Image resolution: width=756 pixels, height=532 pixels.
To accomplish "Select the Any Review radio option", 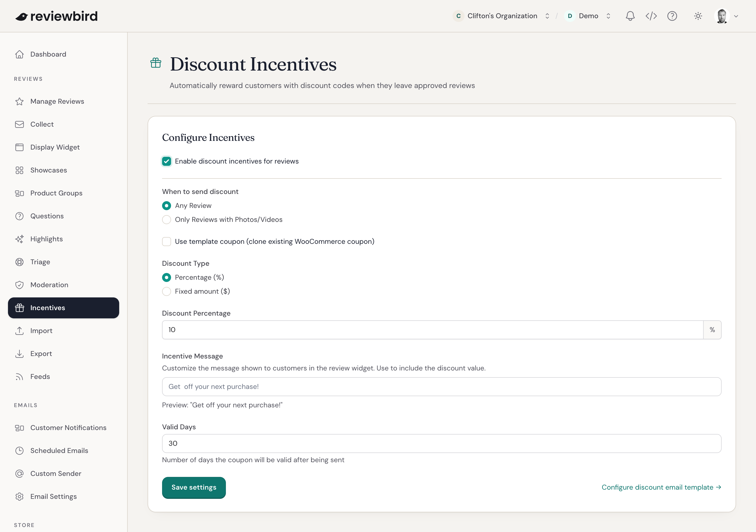I will coord(167,206).
